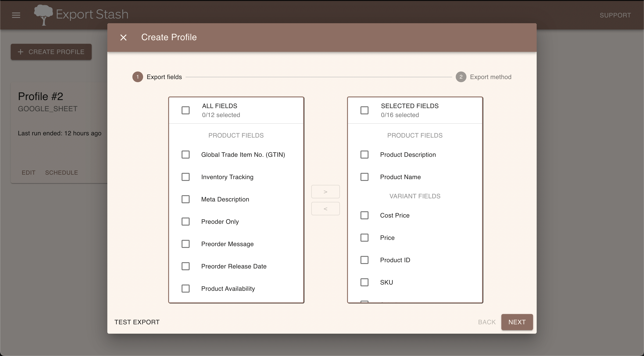Check the Preorder Release Date field

186,266
